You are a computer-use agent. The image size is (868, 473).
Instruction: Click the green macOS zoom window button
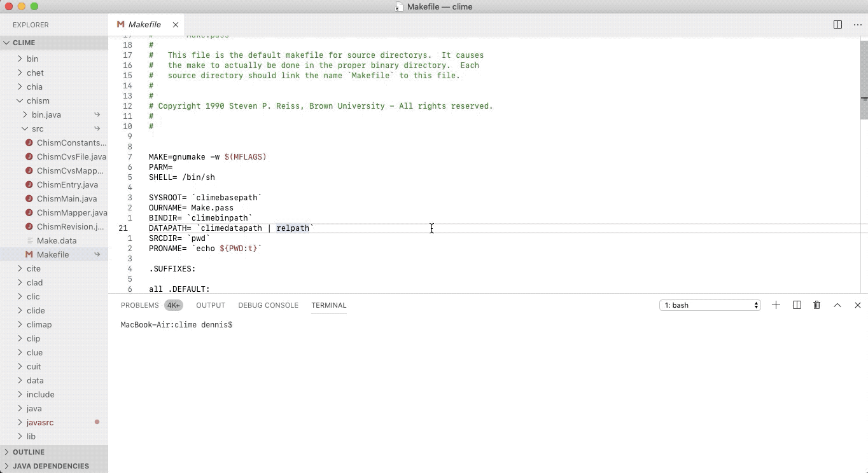point(34,6)
